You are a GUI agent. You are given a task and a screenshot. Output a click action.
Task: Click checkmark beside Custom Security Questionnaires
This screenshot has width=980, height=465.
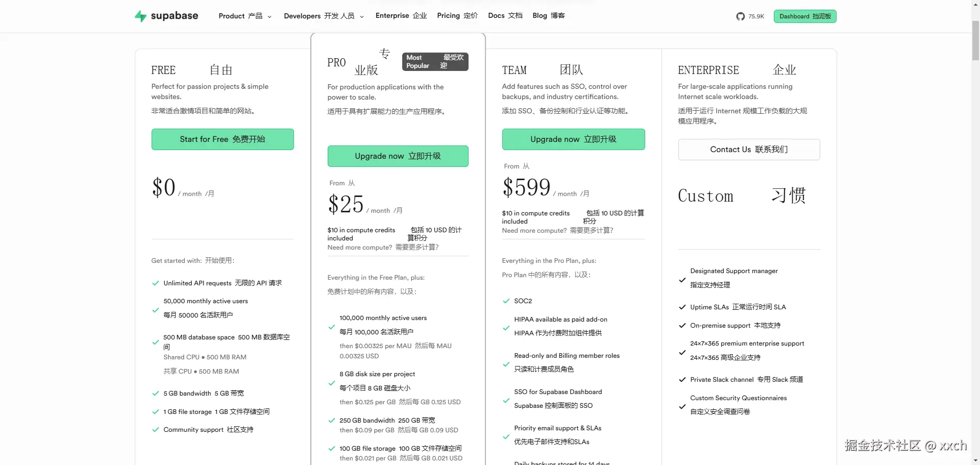pyautogui.click(x=682, y=407)
